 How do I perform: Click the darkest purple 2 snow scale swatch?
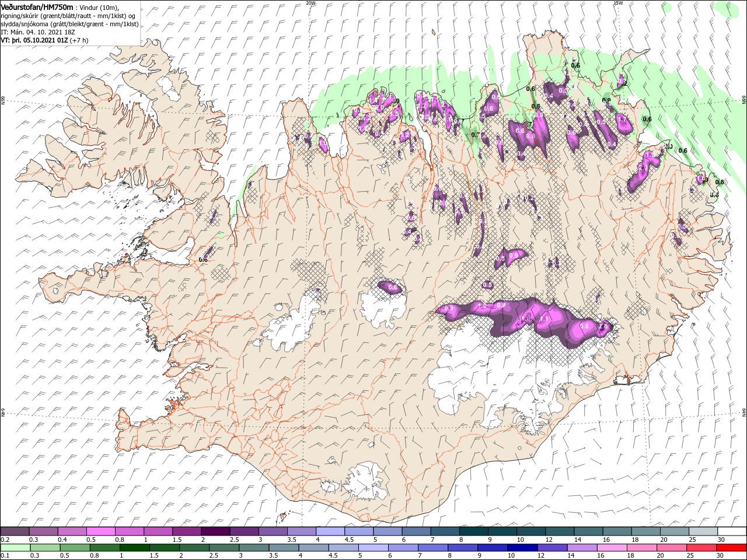215,531
